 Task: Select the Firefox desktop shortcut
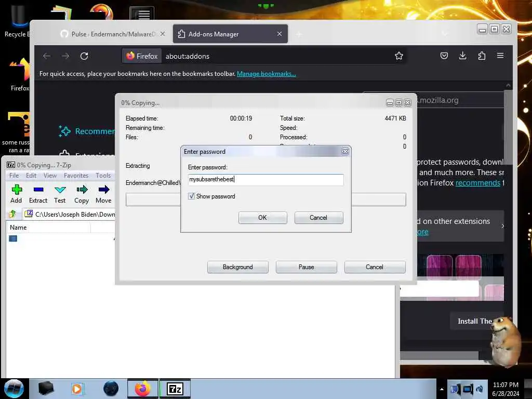(20, 75)
